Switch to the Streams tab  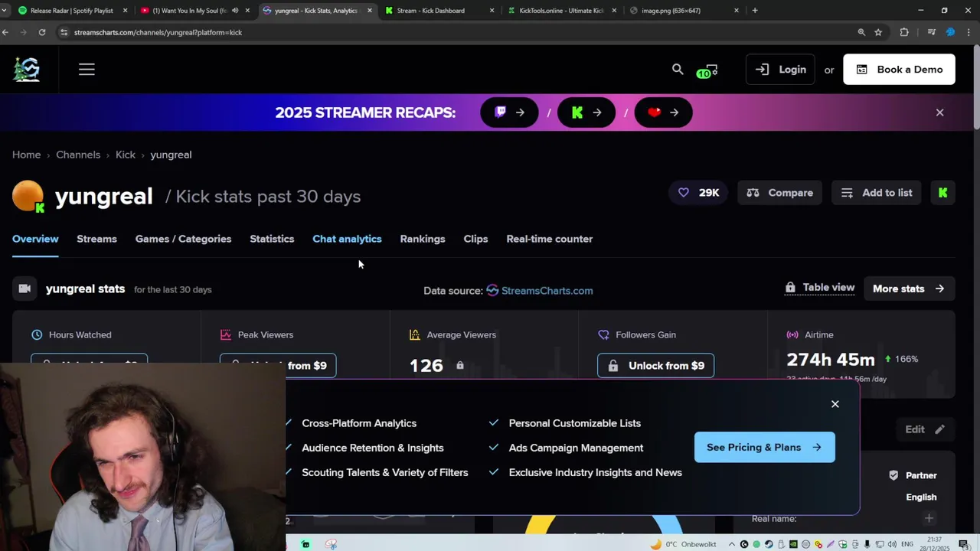pyautogui.click(x=96, y=239)
